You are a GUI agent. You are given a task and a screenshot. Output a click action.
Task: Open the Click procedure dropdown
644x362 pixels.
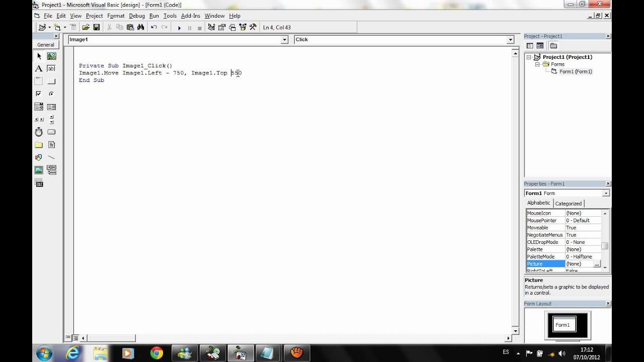point(510,39)
